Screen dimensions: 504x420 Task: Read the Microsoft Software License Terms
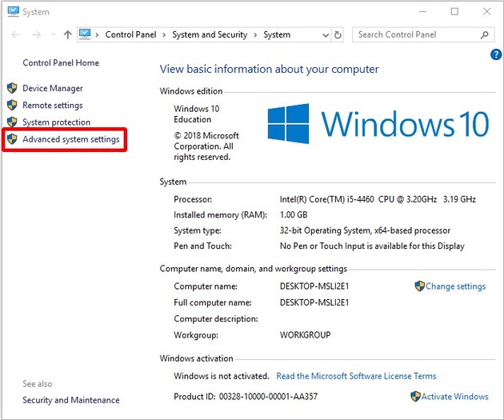pyautogui.click(x=356, y=376)
